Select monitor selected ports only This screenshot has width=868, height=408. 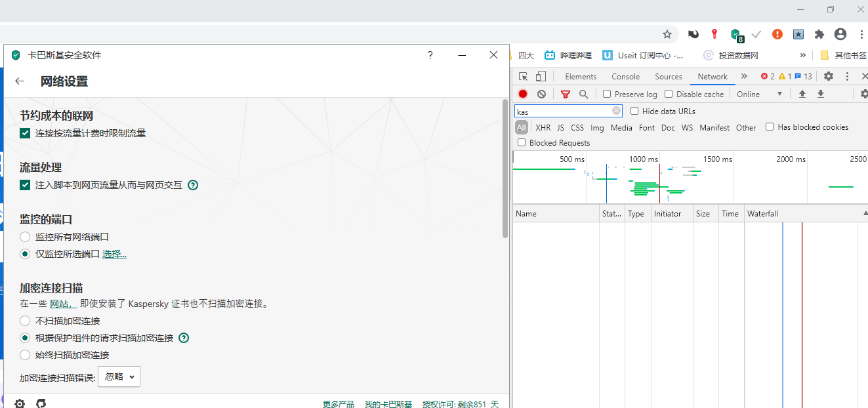point(25,254)
